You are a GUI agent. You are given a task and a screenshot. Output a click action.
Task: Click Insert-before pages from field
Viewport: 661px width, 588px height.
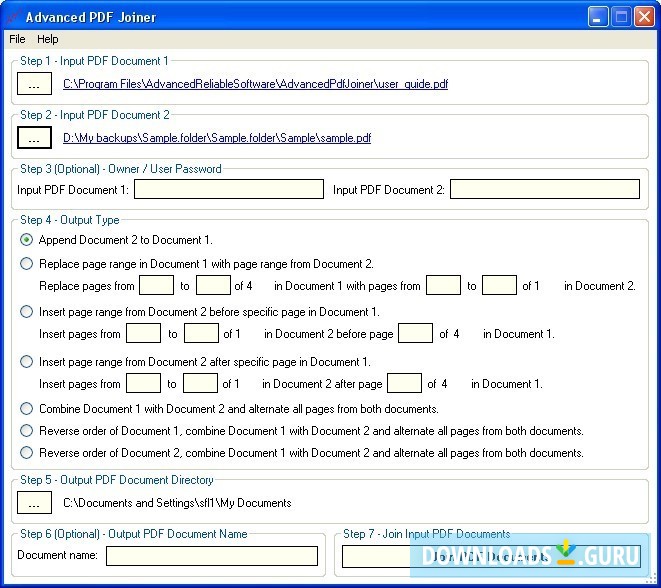pos(144,333)
